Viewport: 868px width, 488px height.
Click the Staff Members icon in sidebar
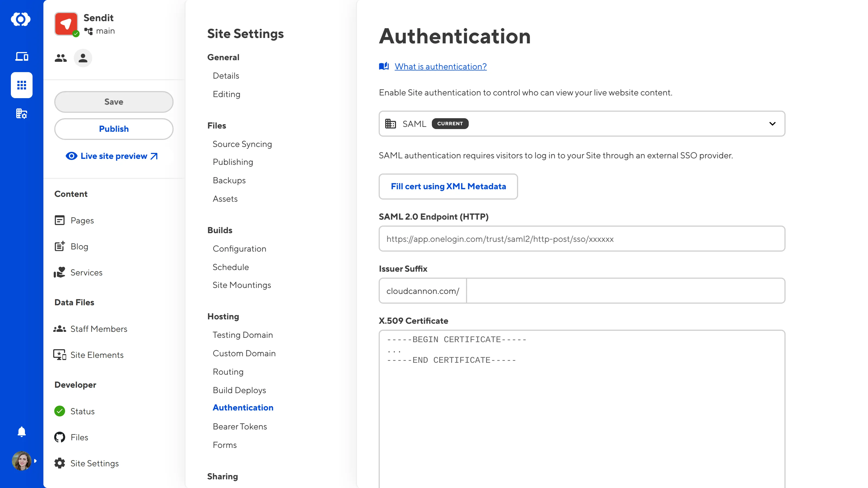[x=60, y=328]
